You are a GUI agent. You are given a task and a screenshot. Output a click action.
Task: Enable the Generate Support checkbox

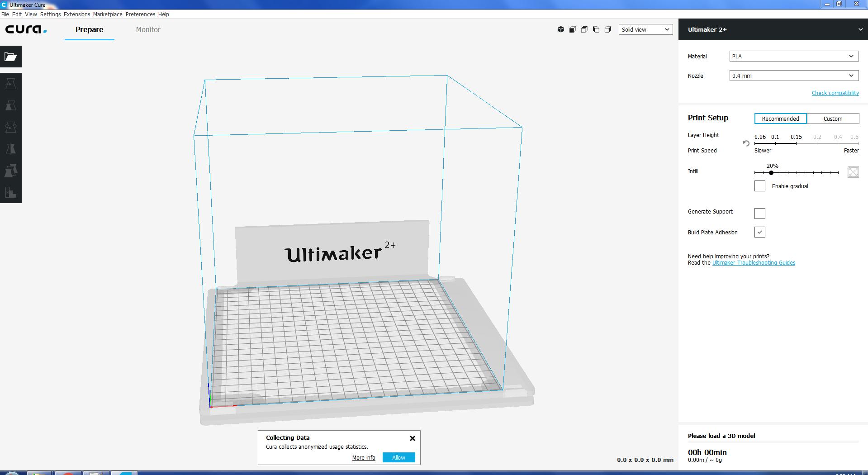pyautogui.click(x=760, y=213)
